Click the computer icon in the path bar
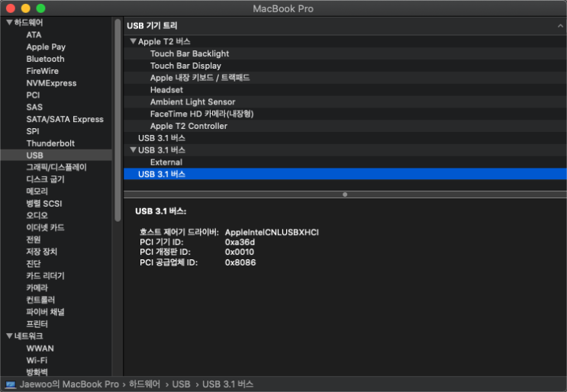Image resolution: width=567 pixels, height=392 pixels. pyautogui.click(x=11, y=384)
